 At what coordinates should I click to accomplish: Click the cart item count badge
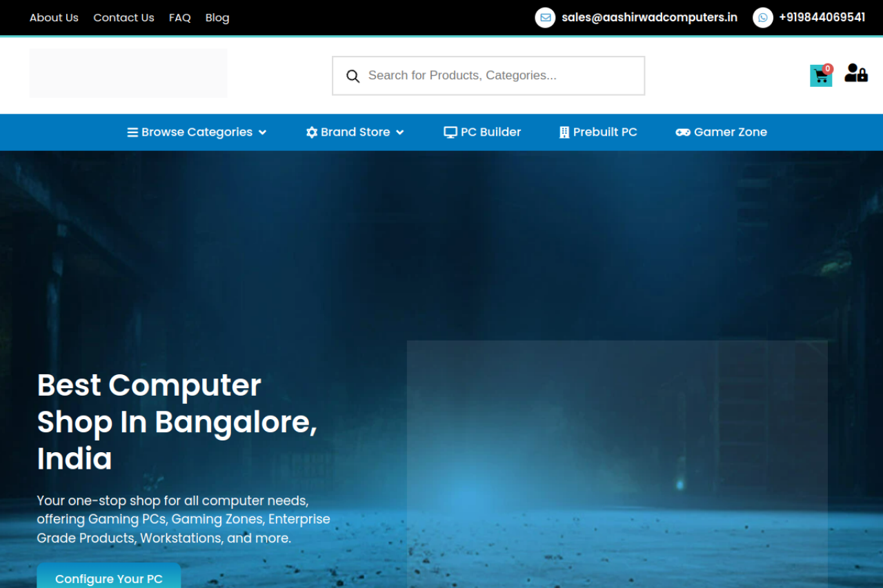[828, 69]
